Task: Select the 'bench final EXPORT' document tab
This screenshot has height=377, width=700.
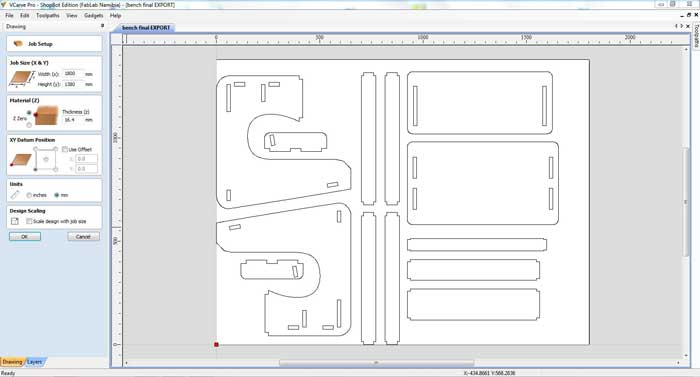Action: pos(146,28)
